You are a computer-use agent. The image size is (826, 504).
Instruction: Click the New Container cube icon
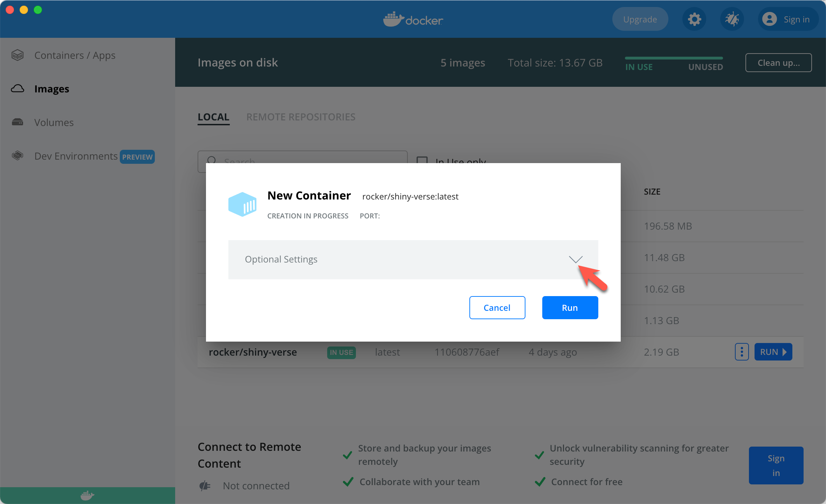pyautogui.click(x=242, y=204)
